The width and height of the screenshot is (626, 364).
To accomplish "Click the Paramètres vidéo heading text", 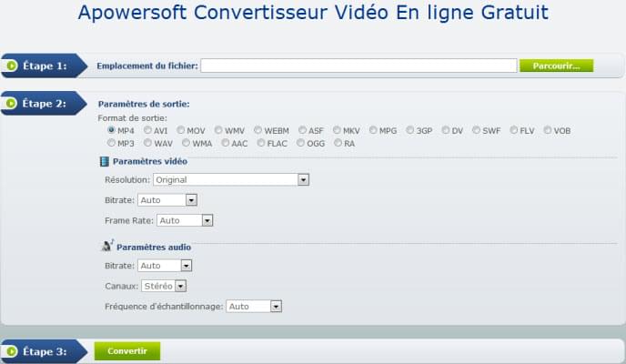I will pos(150,162).
